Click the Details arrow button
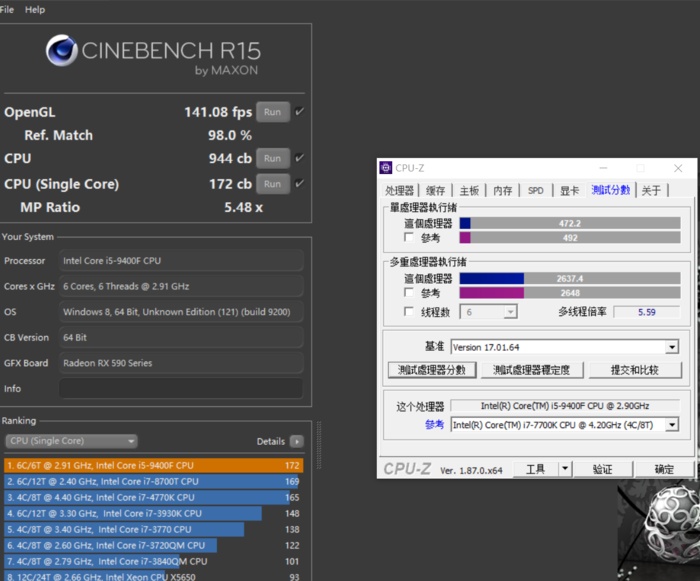This screenshot has width=700, height=581. pyautogui.click(x=297, y=441)
